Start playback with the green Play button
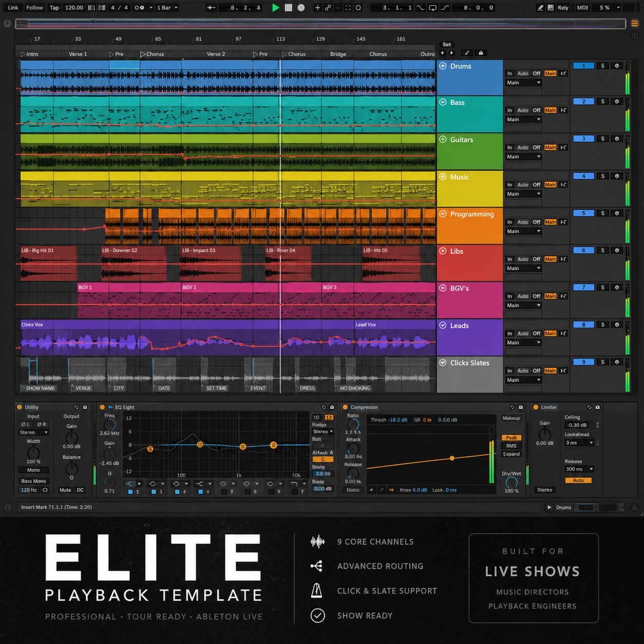This screenshot has width=644, height=644. (x=276, y=8)
